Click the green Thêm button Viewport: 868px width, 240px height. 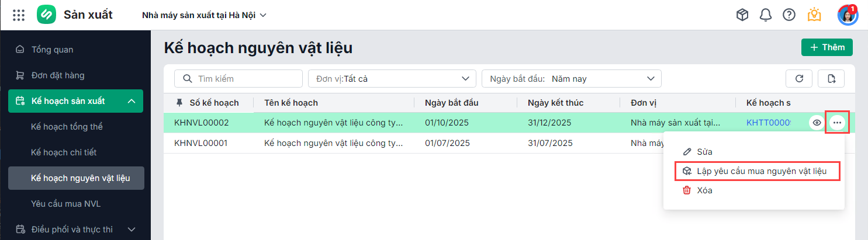pos(826,47)
